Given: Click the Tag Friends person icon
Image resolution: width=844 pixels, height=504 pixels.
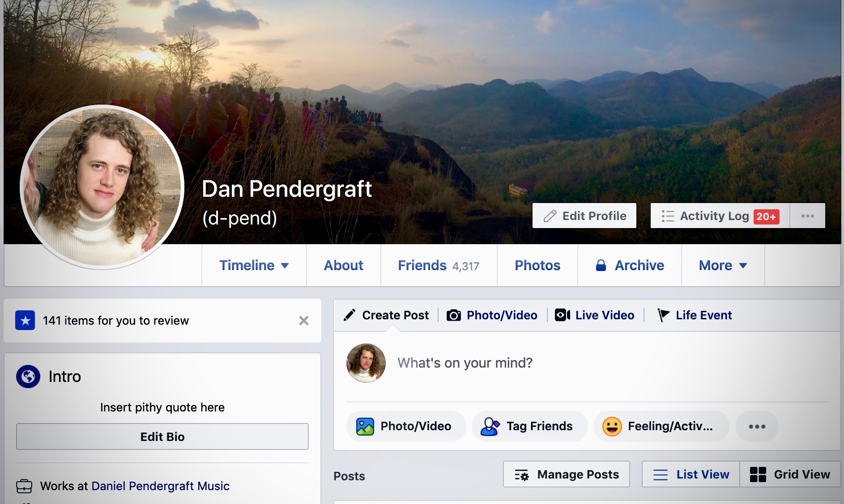Looking at the screenshot, I should point(490,426).
